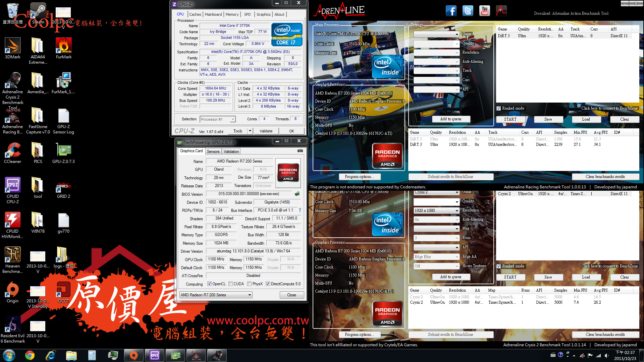
Task: Click the CPU-Z Validate button
Action: 266,131
